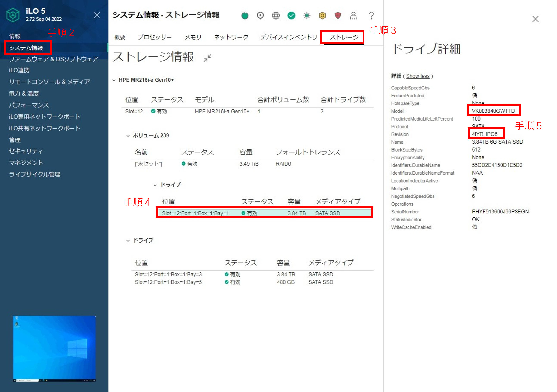Open the user account icon

[x=354, y=15]
